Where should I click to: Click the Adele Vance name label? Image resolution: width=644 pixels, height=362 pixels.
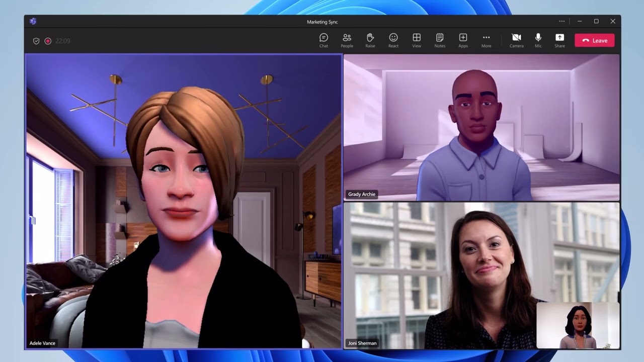click(42, 343)
